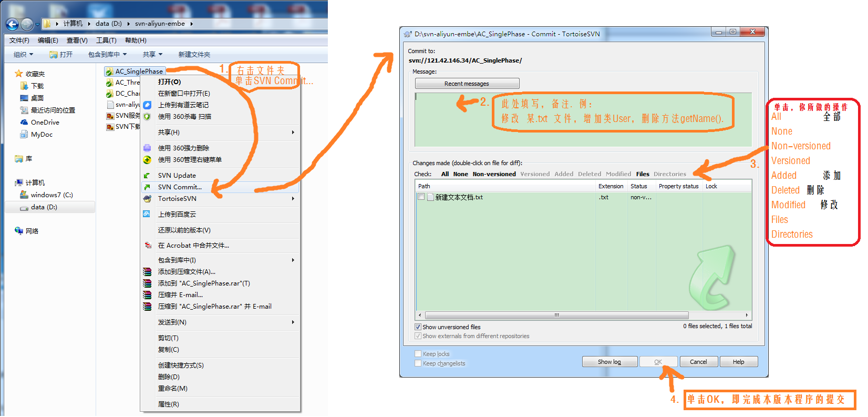Toggle Show unversioned files checkbox

coord(418,327)
